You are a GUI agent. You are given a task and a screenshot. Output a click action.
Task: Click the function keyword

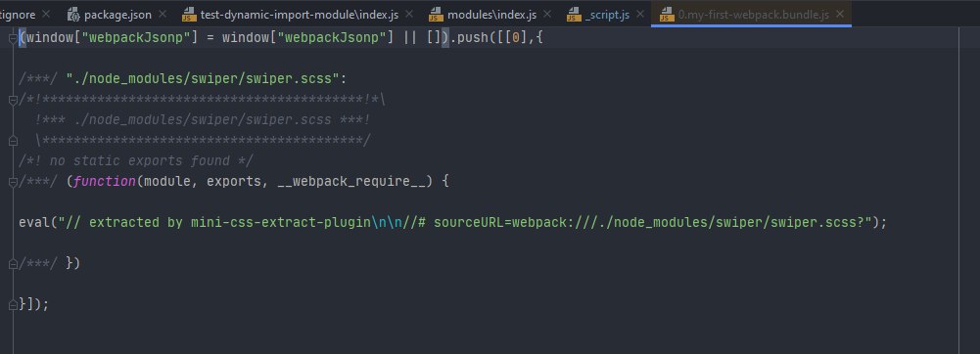[x=105, y=182]
